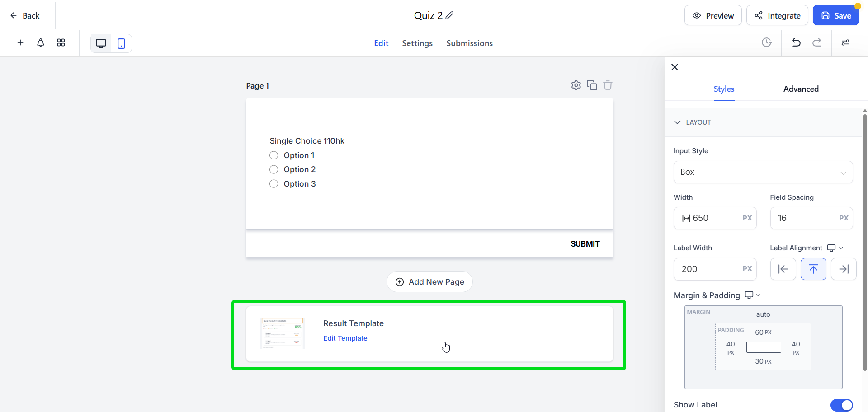
Task: Switch to mobile device view
Action: point(121,43)
